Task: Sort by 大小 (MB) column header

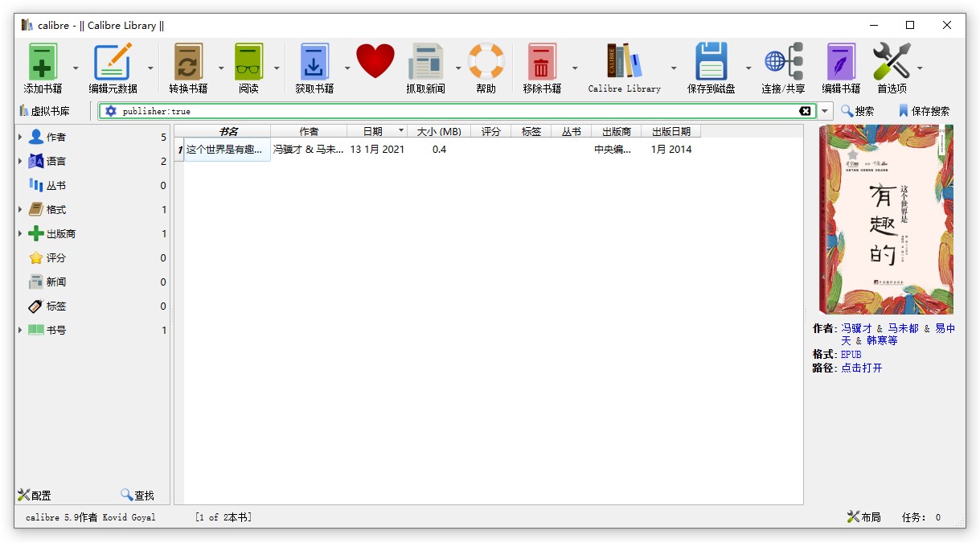Action: 439,131
